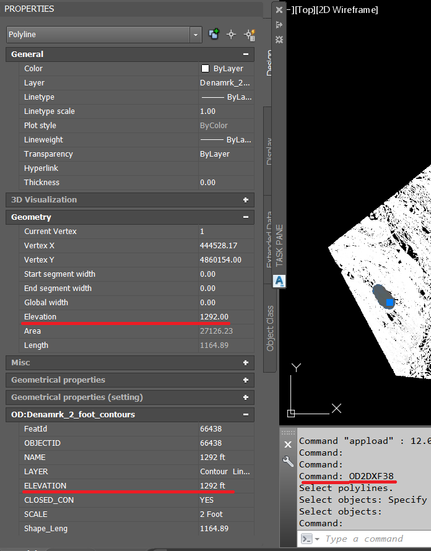Click Current Vertex value 1
This screenshot has height=551, width=431.
pyautogui.click(x=226, y=231)
